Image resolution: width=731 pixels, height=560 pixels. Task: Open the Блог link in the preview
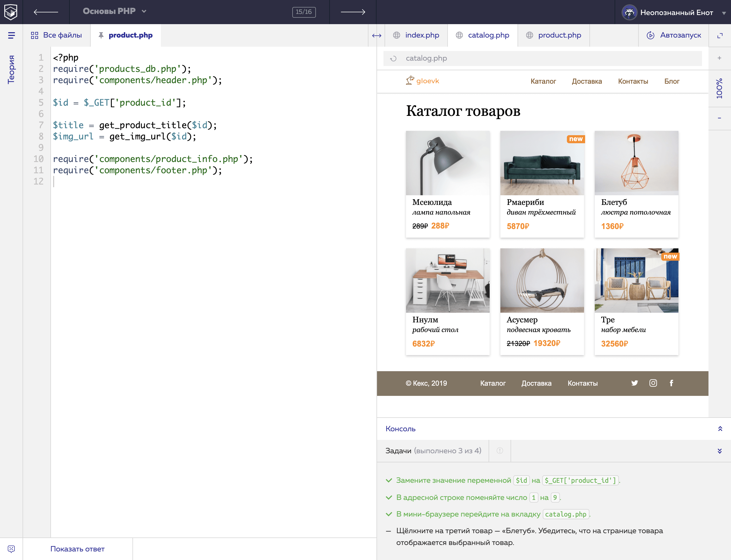672,81
